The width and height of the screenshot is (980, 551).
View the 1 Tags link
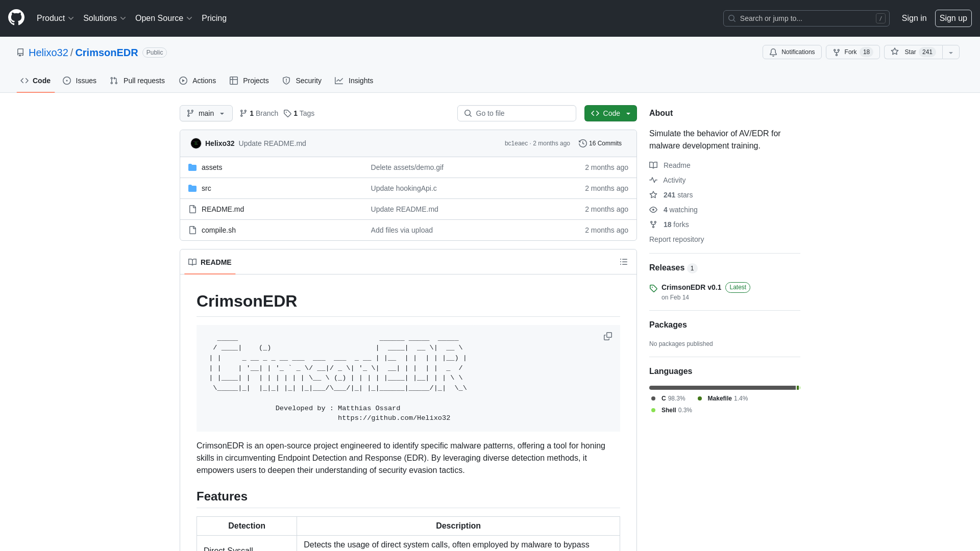coord(299,113)
